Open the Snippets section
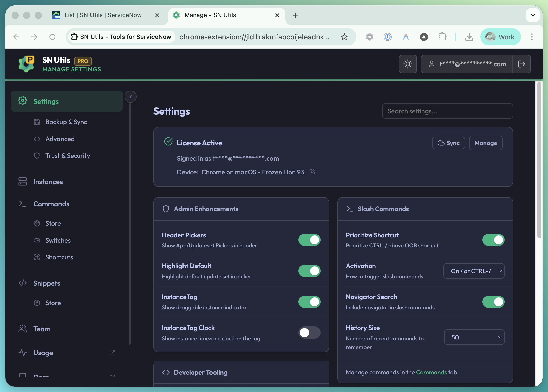The image size is (548, 392). 47,283
